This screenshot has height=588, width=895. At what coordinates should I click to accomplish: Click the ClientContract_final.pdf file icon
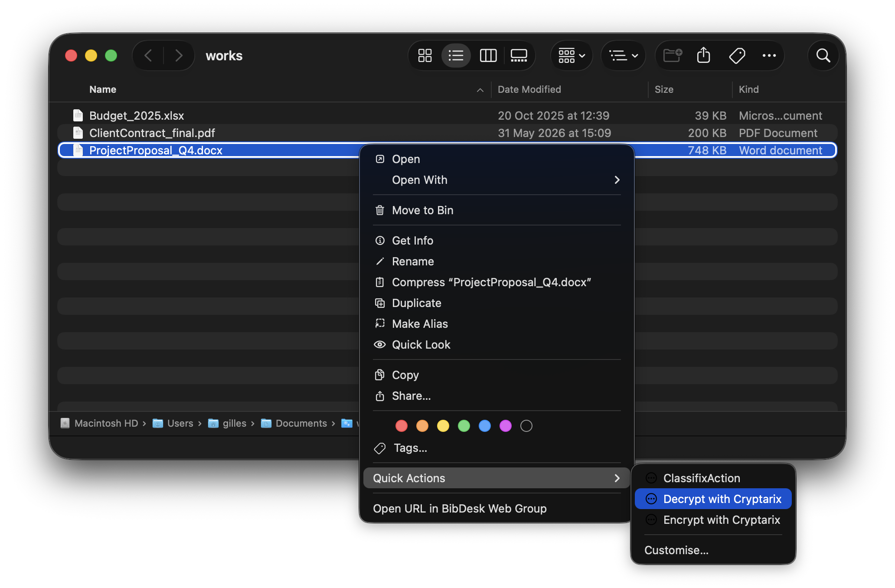(78, 133)
